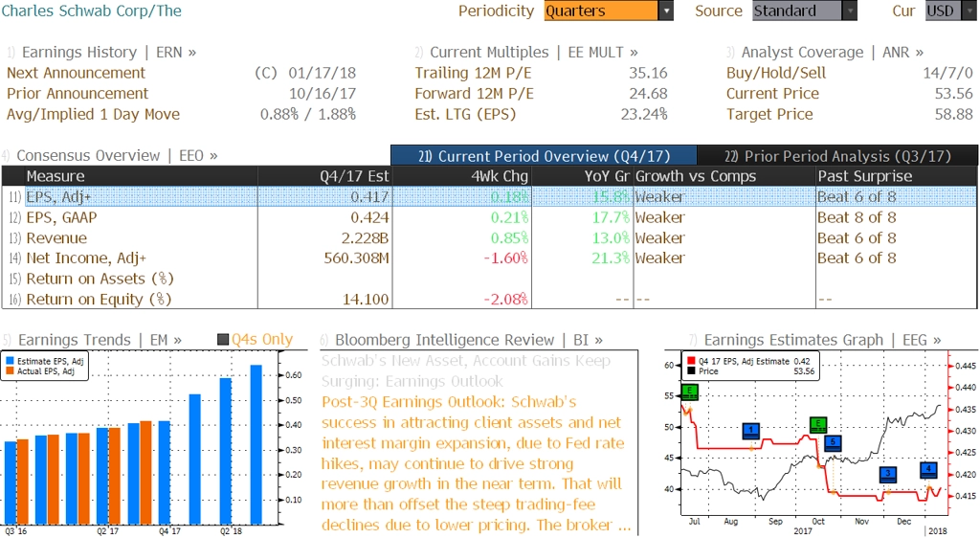This screenshot has width=980, height=538.
Task: Click the Revenue YoY growth 13.0%
Action: click(611, 237)
